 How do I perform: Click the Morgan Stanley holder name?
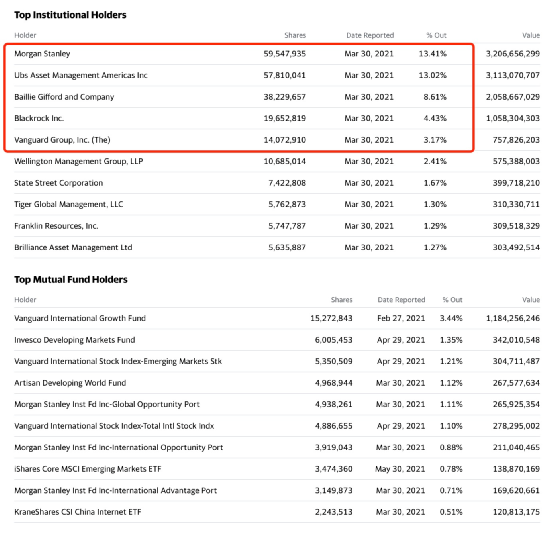[x=42, y=54]
